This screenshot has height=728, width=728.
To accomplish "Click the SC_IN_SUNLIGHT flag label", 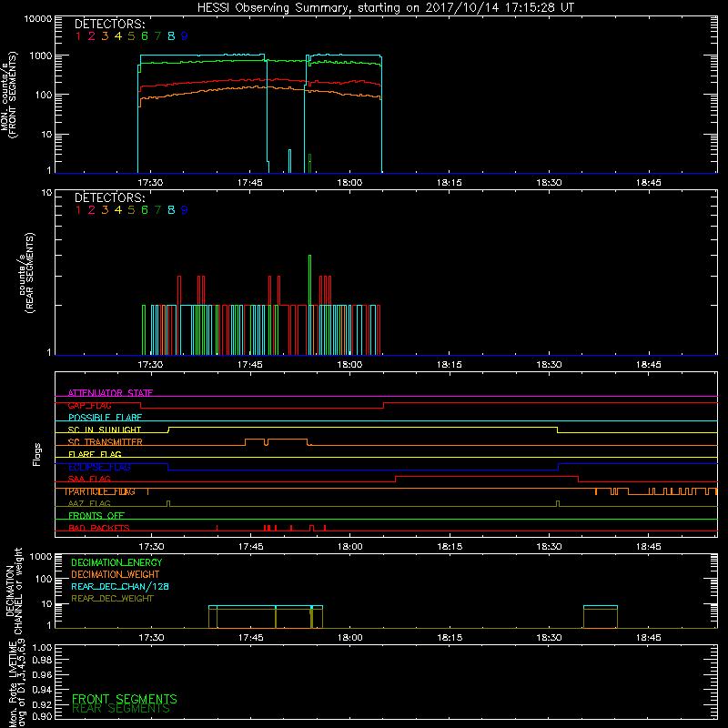I will (x=105, y=430).
